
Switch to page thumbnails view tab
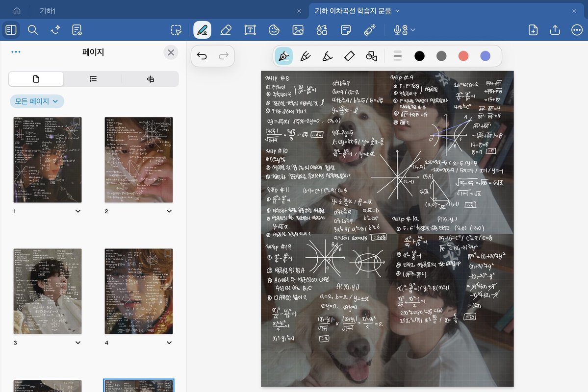coord(36,79)
